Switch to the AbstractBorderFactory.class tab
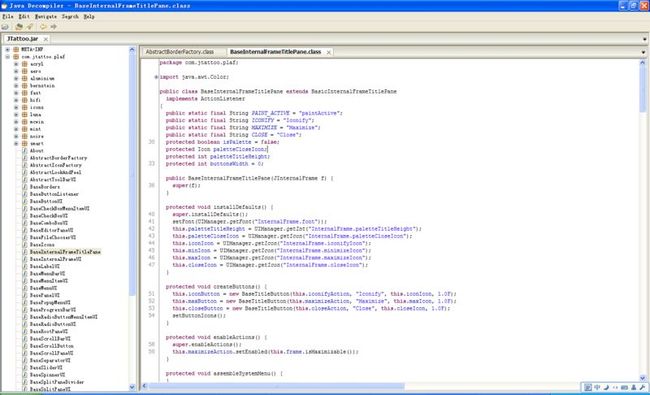This screenshot has width=650, height=395. pyautogui.click(x=179, y=52)
